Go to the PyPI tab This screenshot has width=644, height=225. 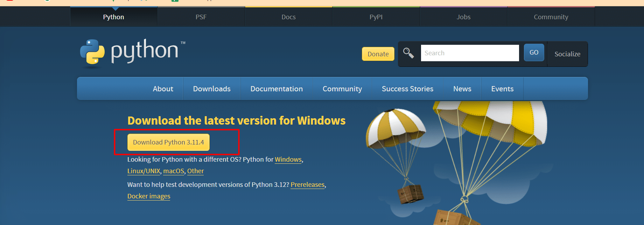[376, 17]
